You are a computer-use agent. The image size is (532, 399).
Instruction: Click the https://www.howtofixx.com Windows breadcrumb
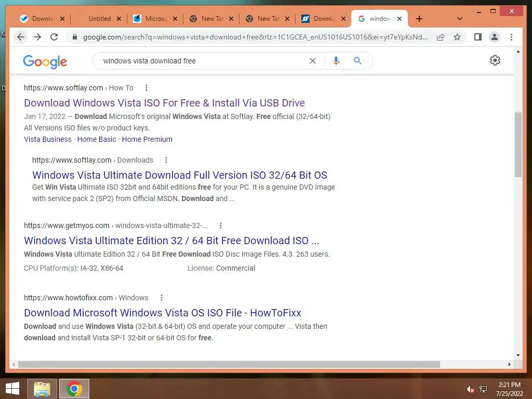(86, 298)
